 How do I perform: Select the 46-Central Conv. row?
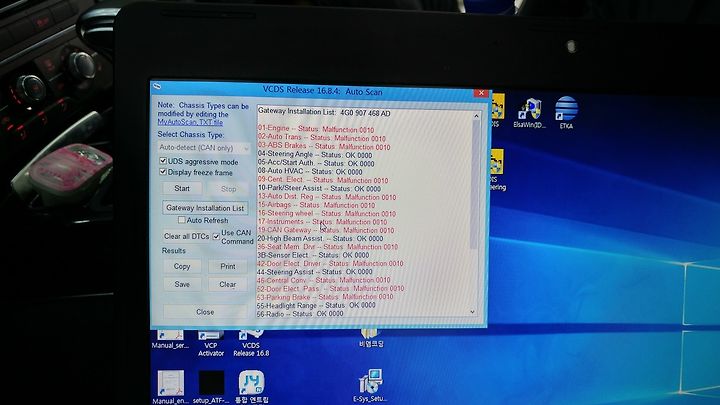324,280
